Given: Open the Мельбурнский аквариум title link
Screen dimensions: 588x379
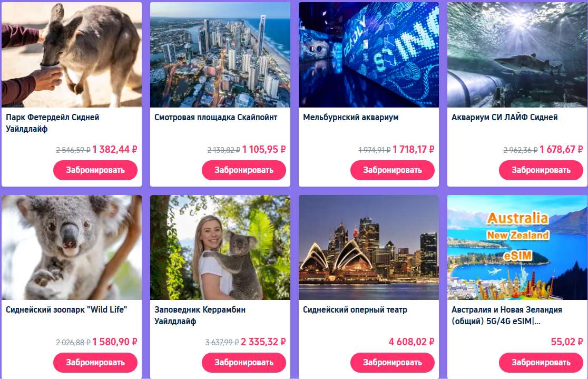Looking at the screenshot, I should point(350,118).
